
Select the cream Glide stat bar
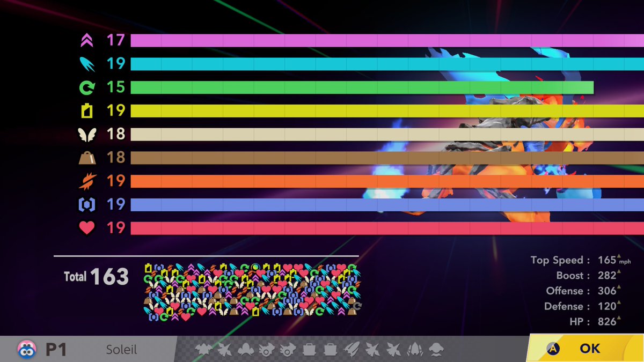coord(387,134)
